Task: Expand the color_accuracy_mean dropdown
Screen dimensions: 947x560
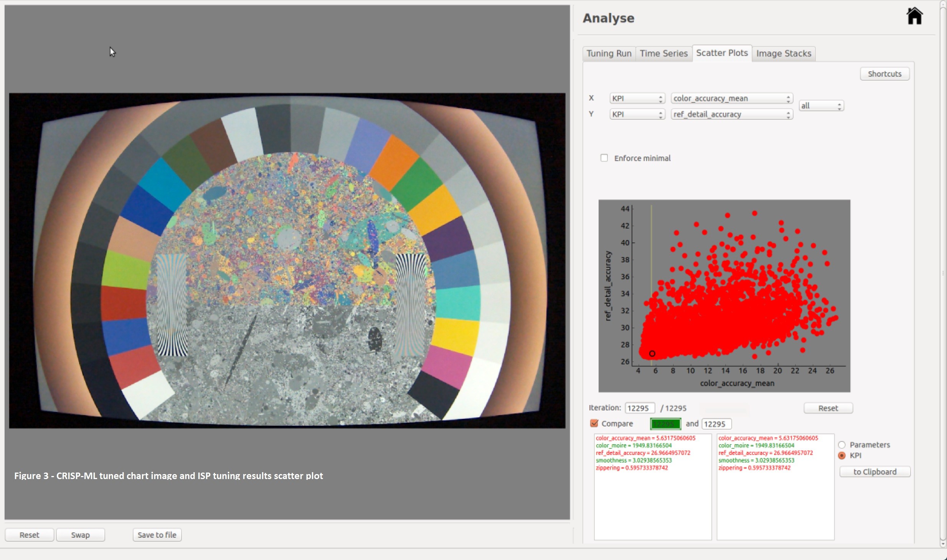Action: click(x=731, y=99)
